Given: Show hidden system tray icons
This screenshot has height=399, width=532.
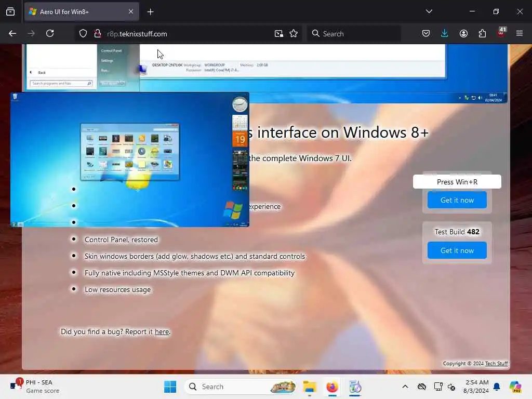Looking at the screenshot, I should click(405, 387).
